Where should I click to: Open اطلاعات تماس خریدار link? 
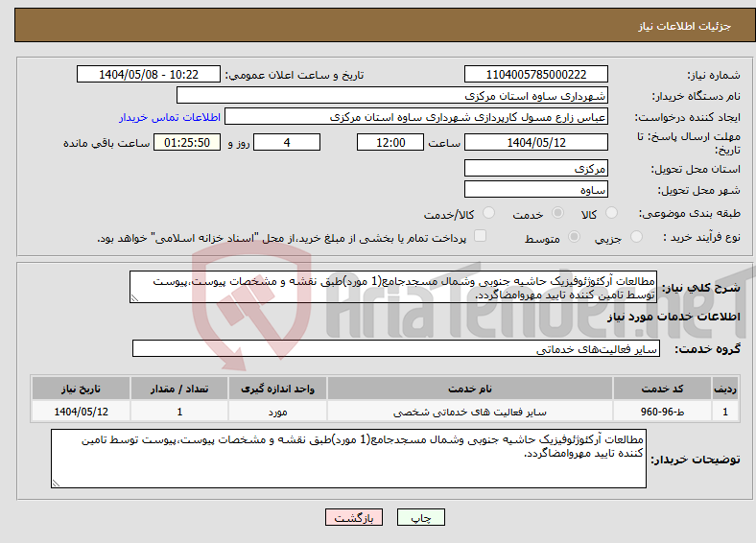tap(170, 117)
